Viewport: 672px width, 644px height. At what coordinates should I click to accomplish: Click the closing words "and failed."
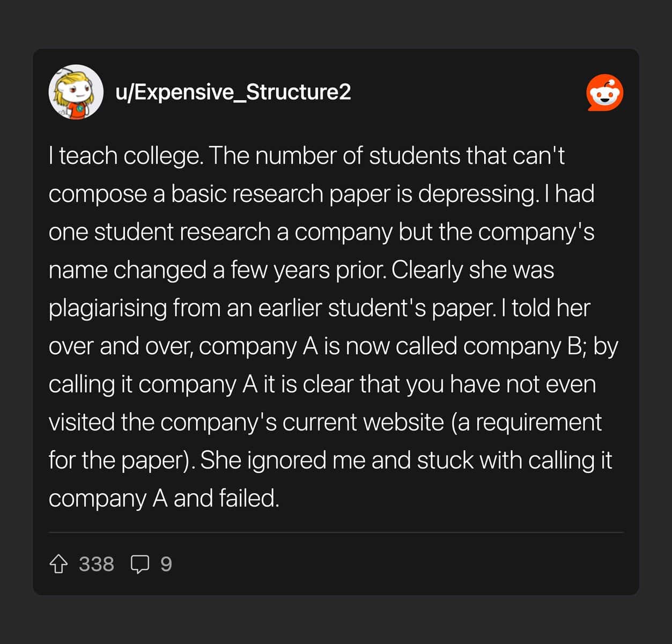[226, 499]
